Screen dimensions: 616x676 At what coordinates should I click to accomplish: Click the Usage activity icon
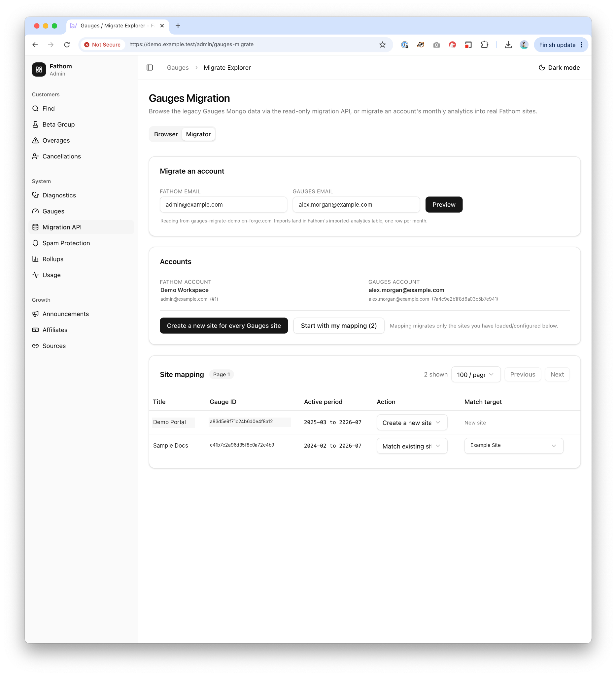click(x=35, y=275)
